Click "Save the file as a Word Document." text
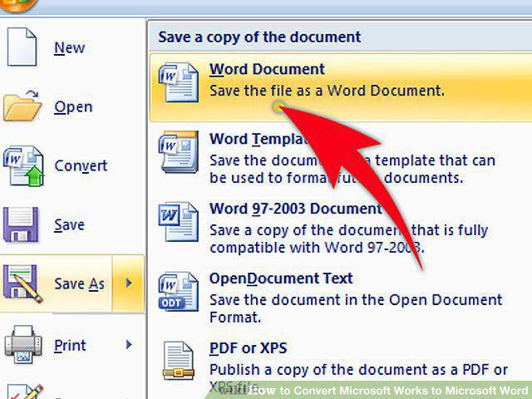This screenshot has height=399, width=532. pyautogui.click(x=327, y=91)
